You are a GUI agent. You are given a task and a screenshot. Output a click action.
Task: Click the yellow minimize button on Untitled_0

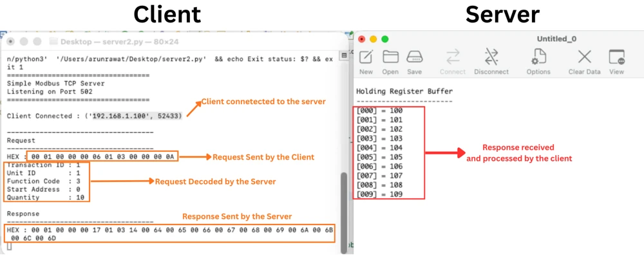[x=374, y=39]
